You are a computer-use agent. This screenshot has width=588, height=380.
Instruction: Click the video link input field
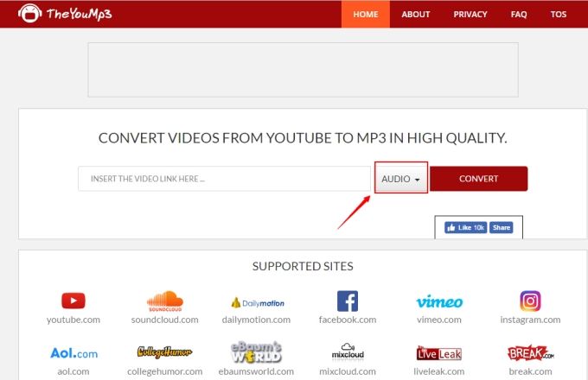point(224,179)
